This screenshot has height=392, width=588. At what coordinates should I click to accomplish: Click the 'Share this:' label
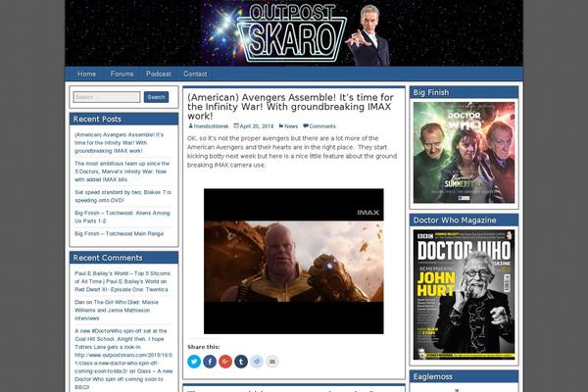pos(204,347)
